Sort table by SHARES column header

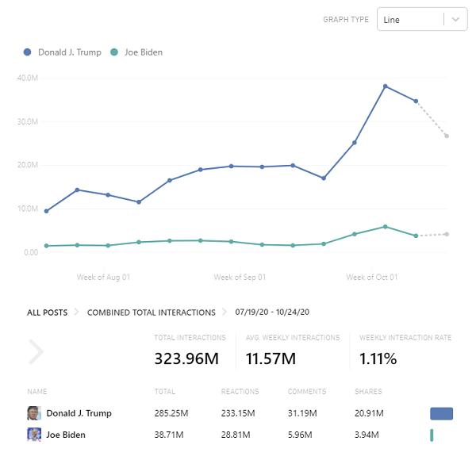tap(368, 392)
